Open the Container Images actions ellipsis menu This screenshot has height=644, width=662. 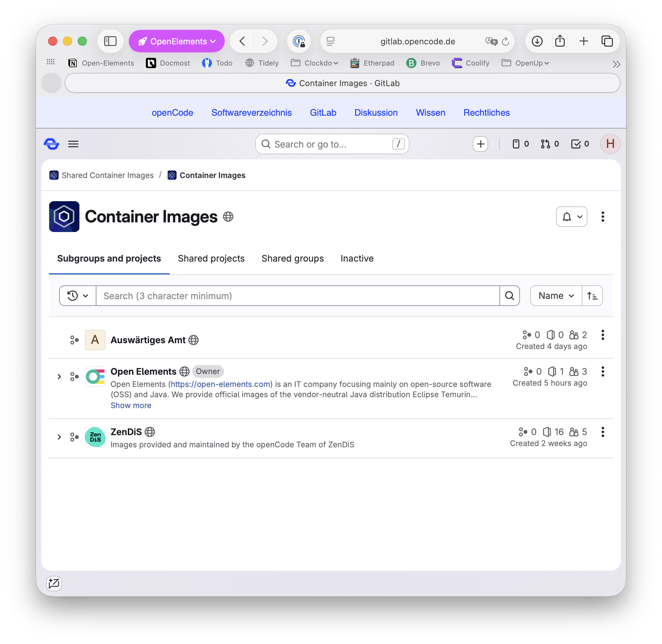603,217
